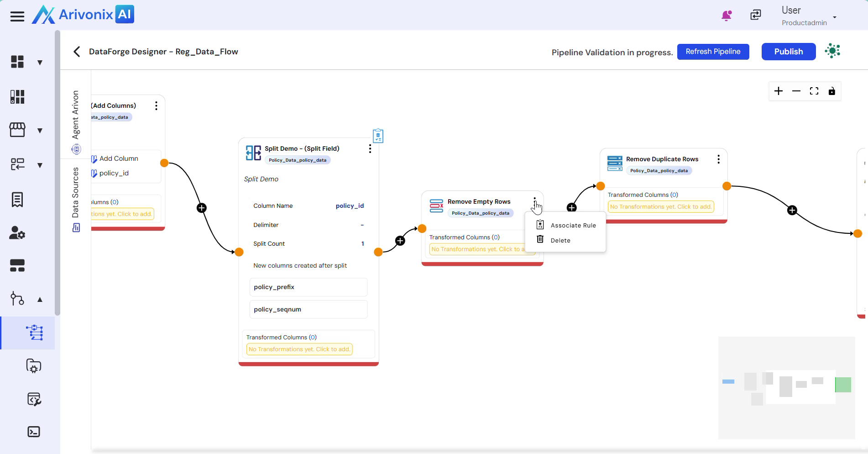
Task: Toggle the canvas lock interactivity button
Action: click(832, 91)
